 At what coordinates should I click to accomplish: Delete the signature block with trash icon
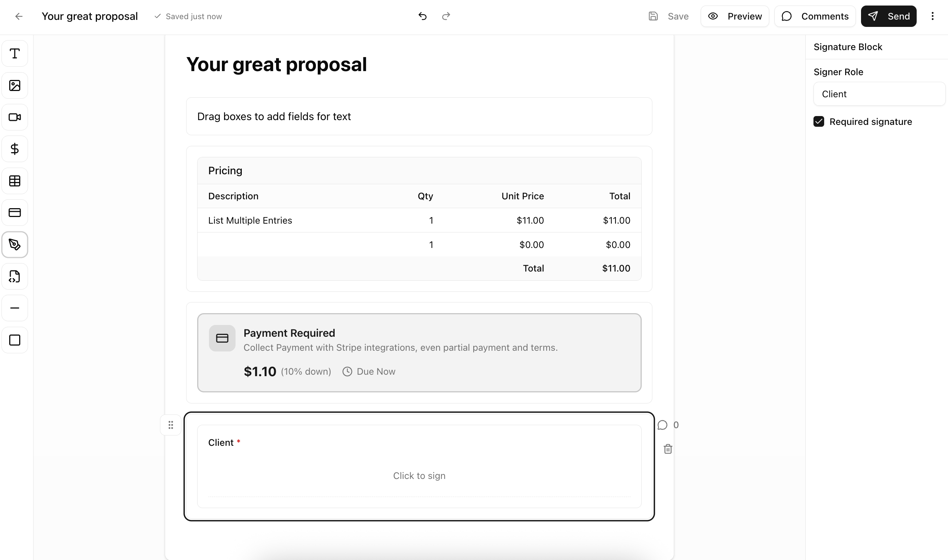(668, 449)
